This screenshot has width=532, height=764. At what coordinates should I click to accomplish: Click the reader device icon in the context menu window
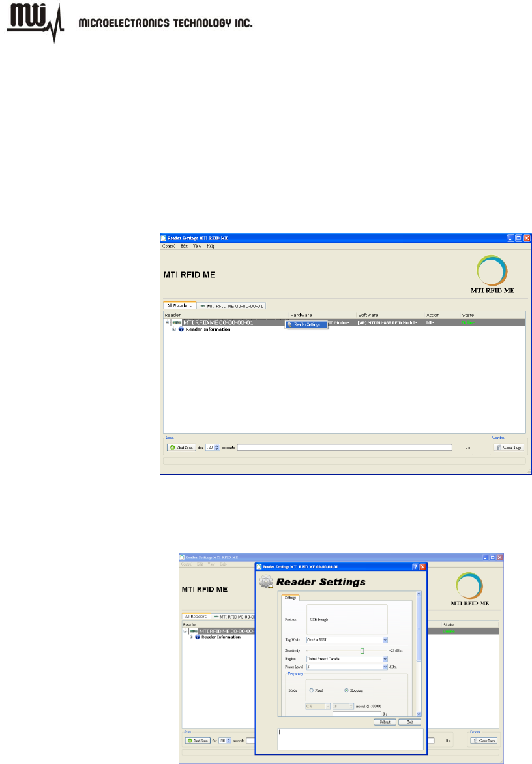(x=177, y=322)
